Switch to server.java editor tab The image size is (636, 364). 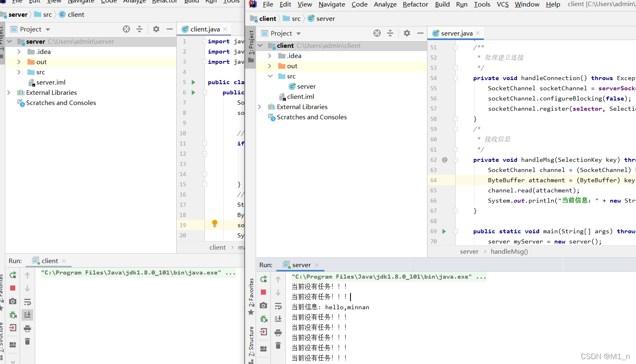click(456, 33)
